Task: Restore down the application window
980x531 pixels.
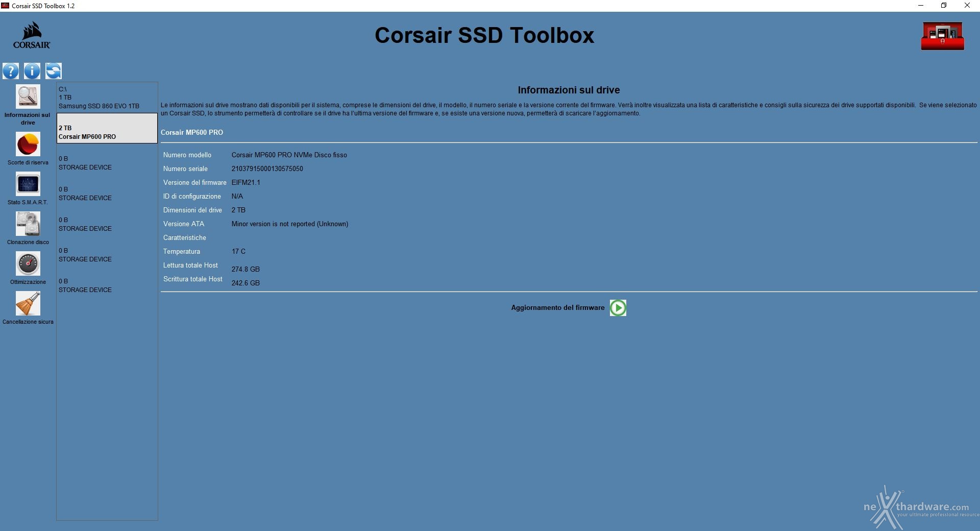Action: click(x=944, y=6)
